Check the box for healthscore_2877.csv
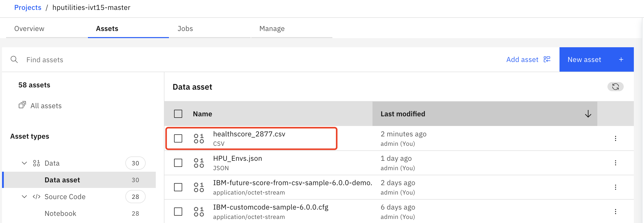This screenshot has width=644, height=223. [178, 138]
